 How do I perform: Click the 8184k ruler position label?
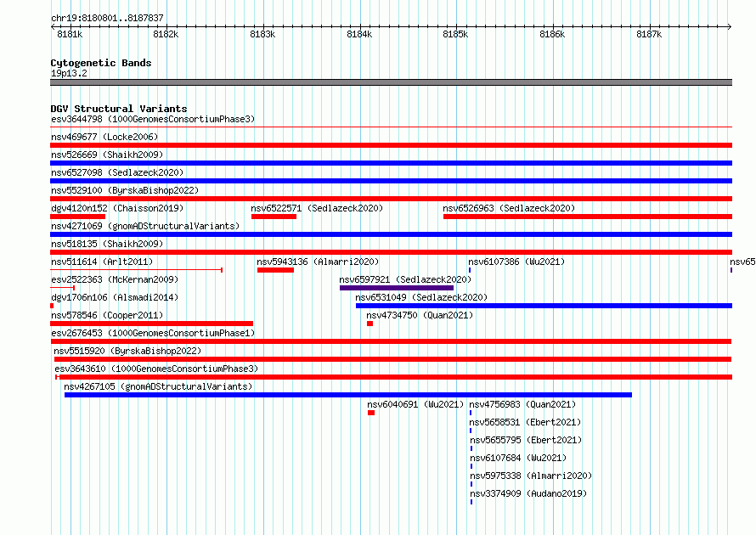[359, 34]
